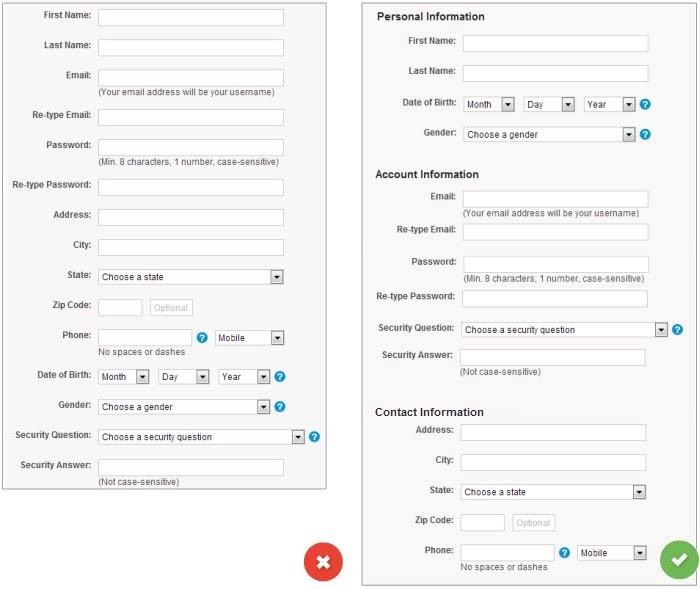Image resolution: width=700 pixels, height=589 pixels.
Task: Click the Email field under Account Information
Action: (555, 199)
